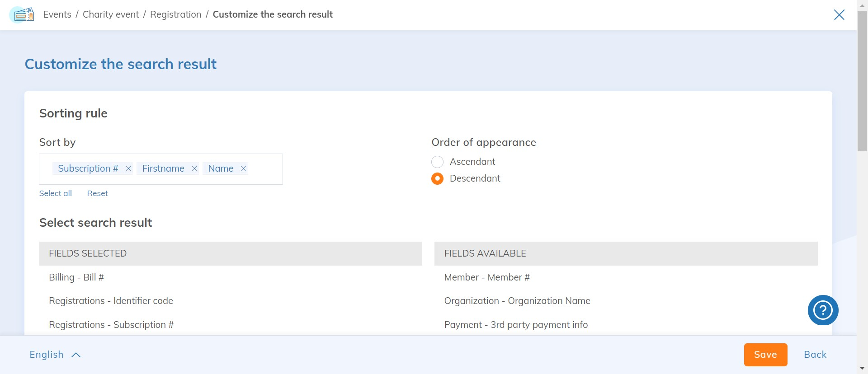Click the Select all link

point(56,193)
